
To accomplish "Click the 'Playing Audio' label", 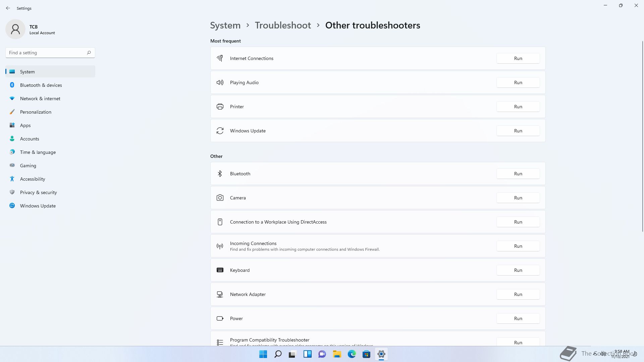I will (244, 82).
